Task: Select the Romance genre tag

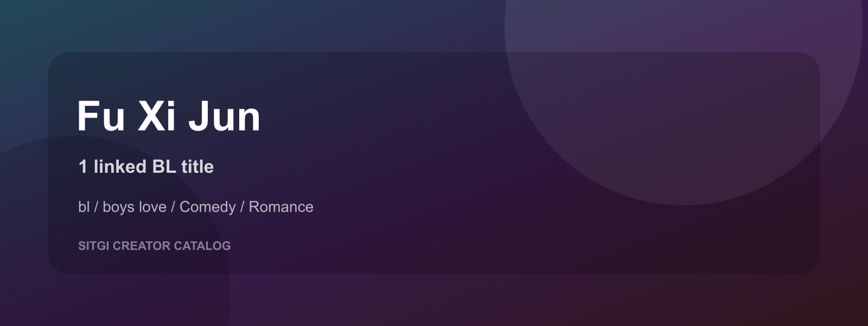Action: click(x=281, y=206)
